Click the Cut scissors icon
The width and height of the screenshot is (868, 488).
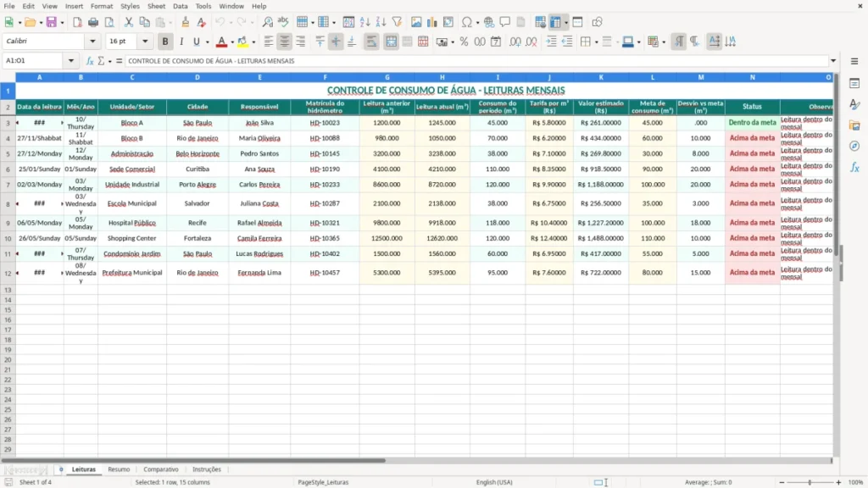tap(129, 22)
